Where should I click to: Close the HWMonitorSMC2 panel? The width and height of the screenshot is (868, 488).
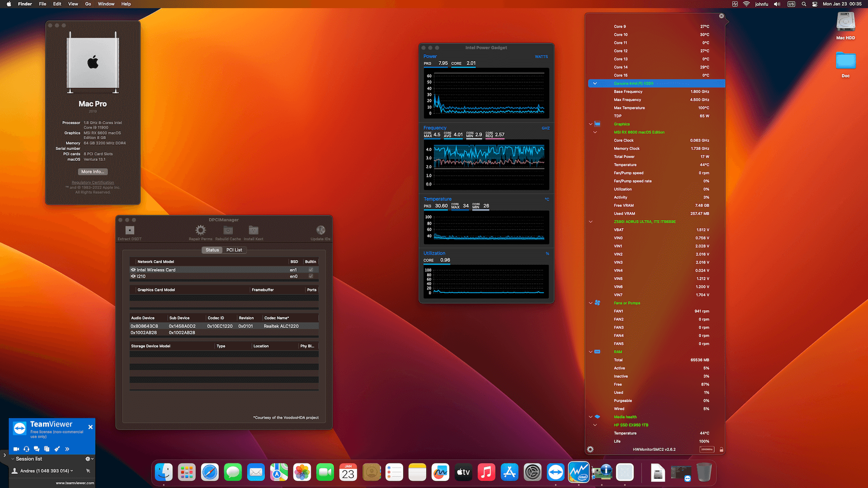coord(722,16)
